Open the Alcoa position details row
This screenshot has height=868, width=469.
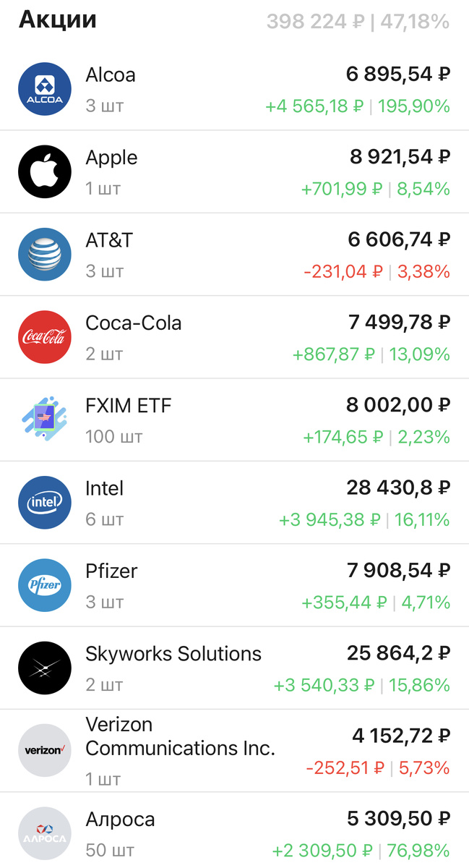(x=234, y=88)
